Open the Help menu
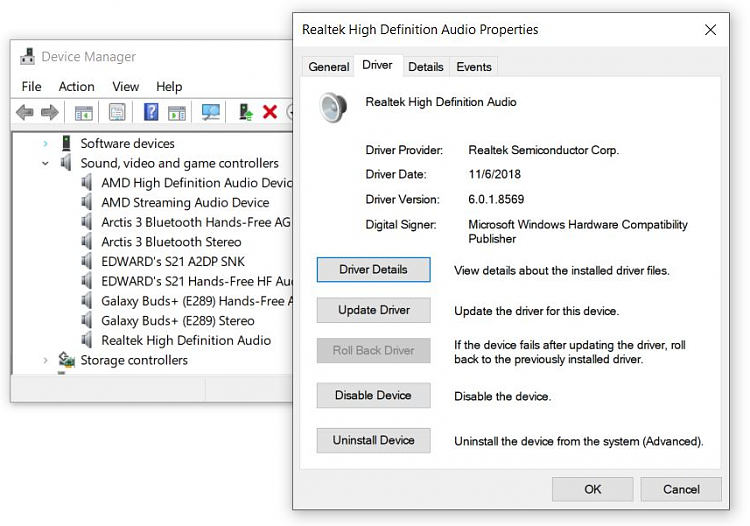 (x=169, y=87)
